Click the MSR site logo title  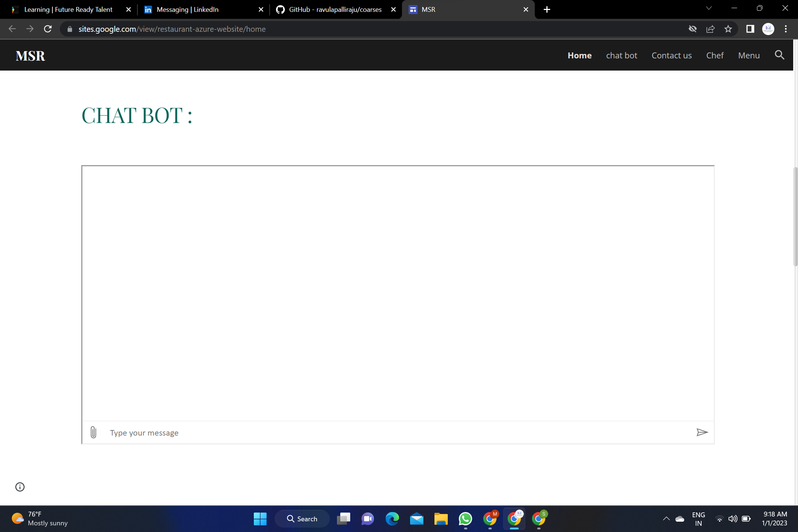click(30, 56)
